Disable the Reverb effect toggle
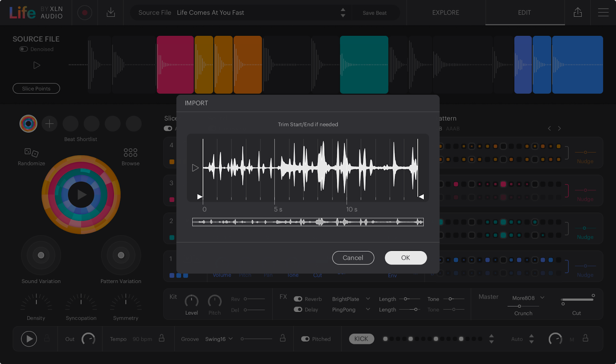Image resolution: width=616 pixels, height=364 pixels. tap(298, 299)
